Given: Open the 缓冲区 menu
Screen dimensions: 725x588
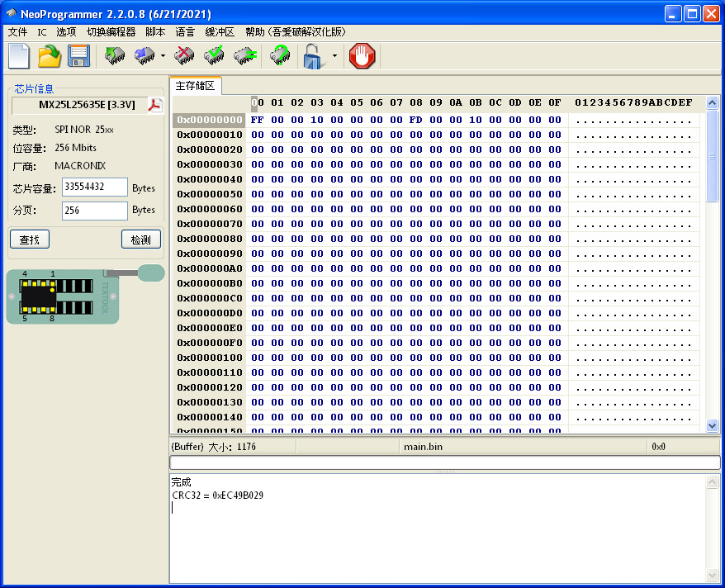Looking at the screenshot, I should pyautogui.click(x=220, y=32).
